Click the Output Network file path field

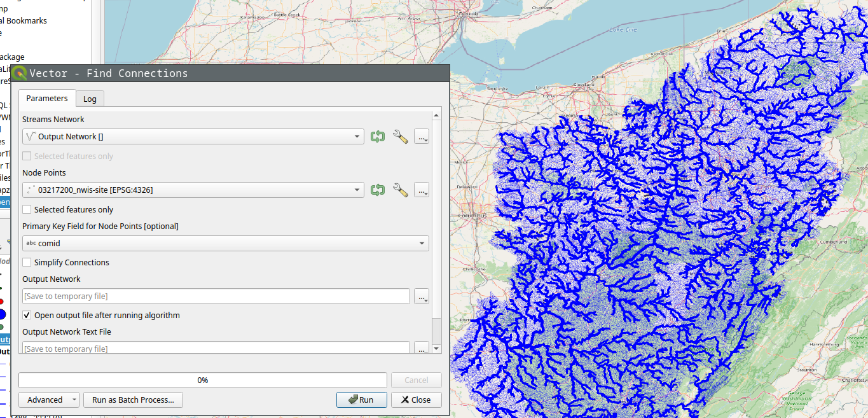216,296
